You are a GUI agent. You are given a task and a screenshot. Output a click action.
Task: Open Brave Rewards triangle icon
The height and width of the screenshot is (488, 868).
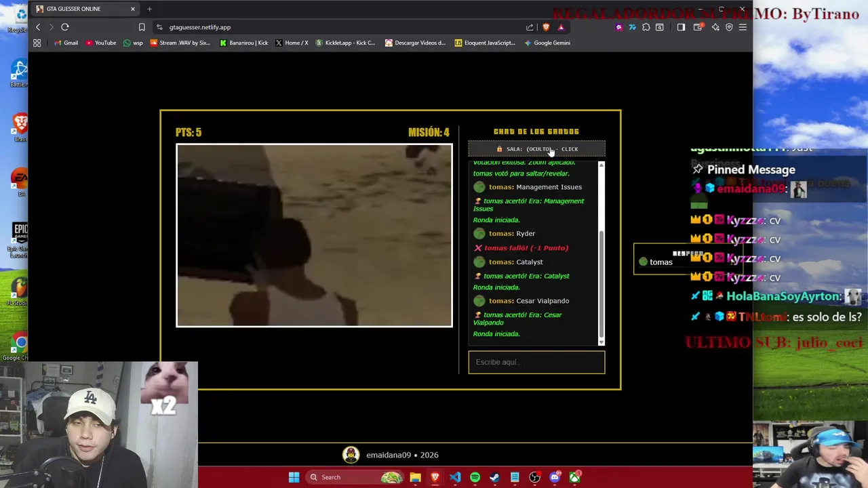561,27
